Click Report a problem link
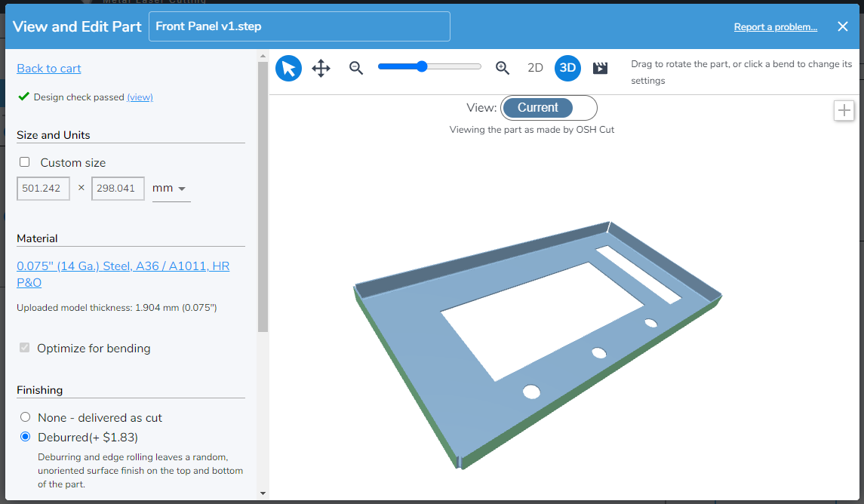Image resolution: width=864 pixels, height=504 pixels. point(775,27)
